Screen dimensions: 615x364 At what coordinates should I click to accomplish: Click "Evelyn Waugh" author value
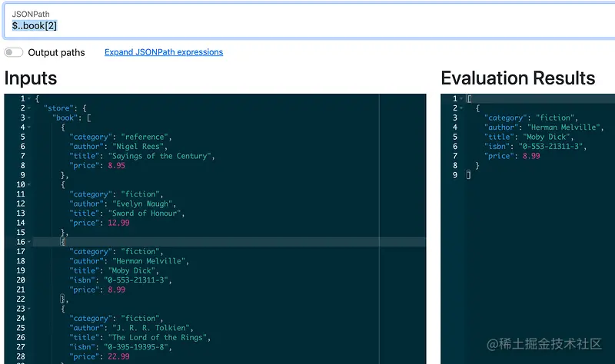click(x=142, y=204)
